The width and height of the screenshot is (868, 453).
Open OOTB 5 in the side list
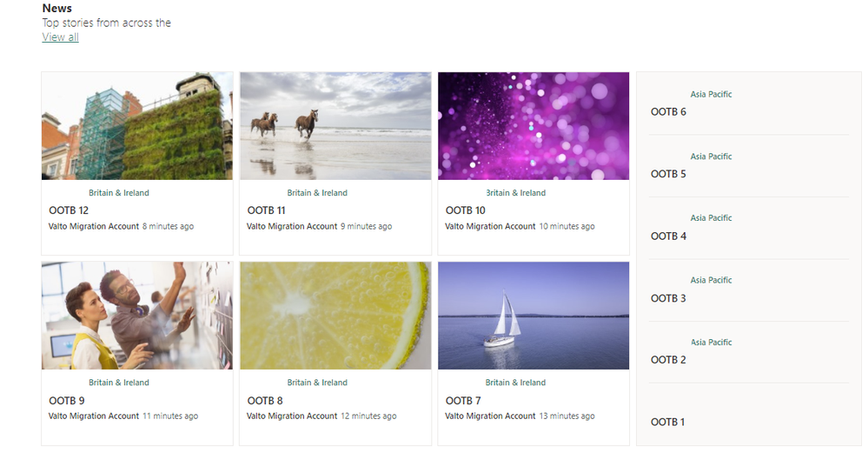[668, 174]
